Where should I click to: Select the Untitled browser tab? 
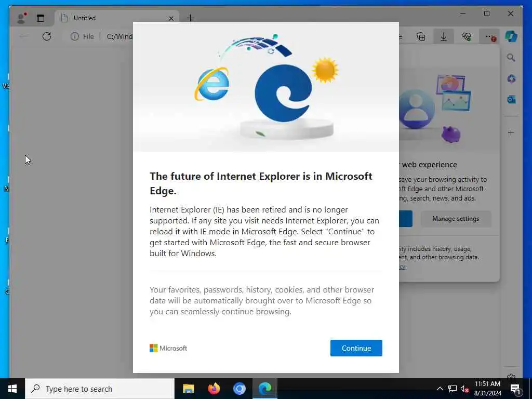click(117, 18)
